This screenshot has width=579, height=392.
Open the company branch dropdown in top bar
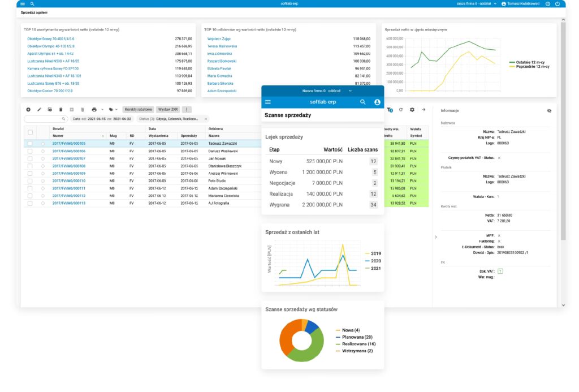pos(495,3)
